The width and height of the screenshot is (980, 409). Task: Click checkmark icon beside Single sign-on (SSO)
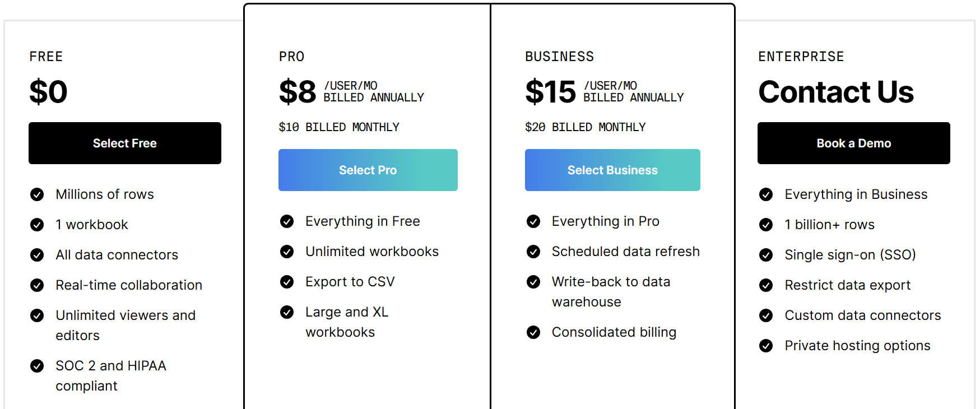[766, 255]
